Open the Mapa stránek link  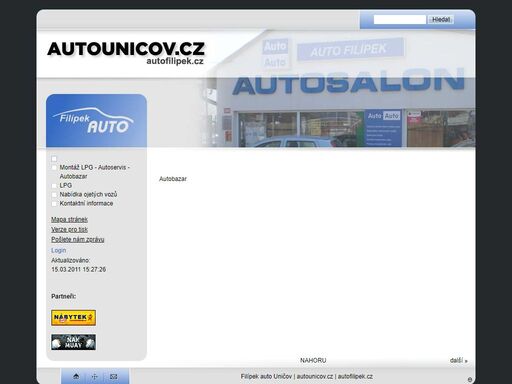click(69, 219)
